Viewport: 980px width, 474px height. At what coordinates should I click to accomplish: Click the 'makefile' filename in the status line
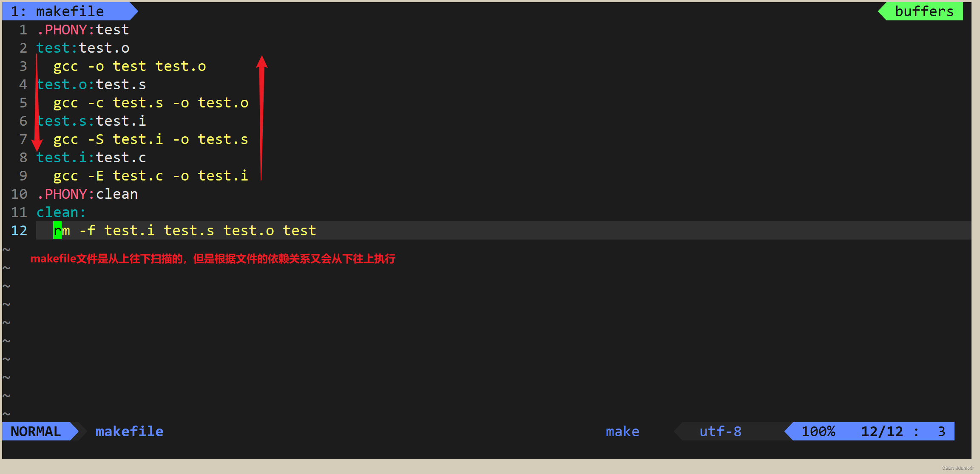click(129, 432)
